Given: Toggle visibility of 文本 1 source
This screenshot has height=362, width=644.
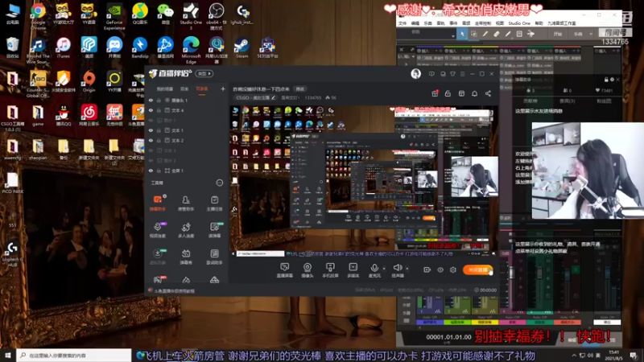Looking at the screenshot, I should pyautogui.click(x=151, y=130).
